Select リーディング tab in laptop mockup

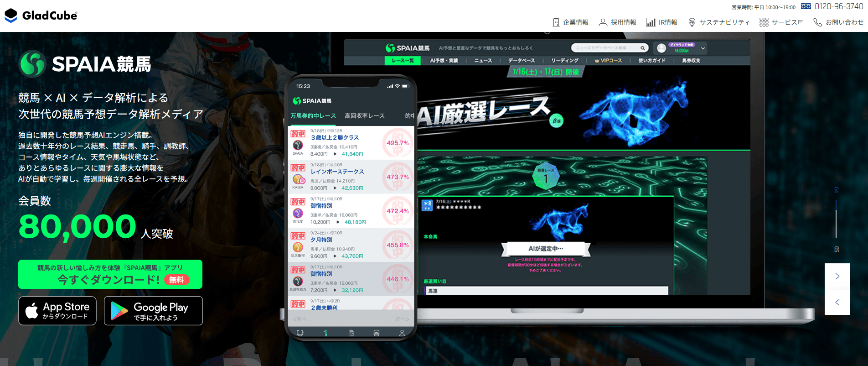click(564, 60)
